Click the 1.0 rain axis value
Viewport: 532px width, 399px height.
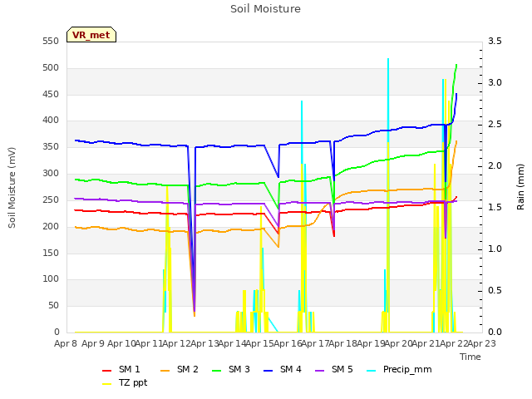coord(495,249)
